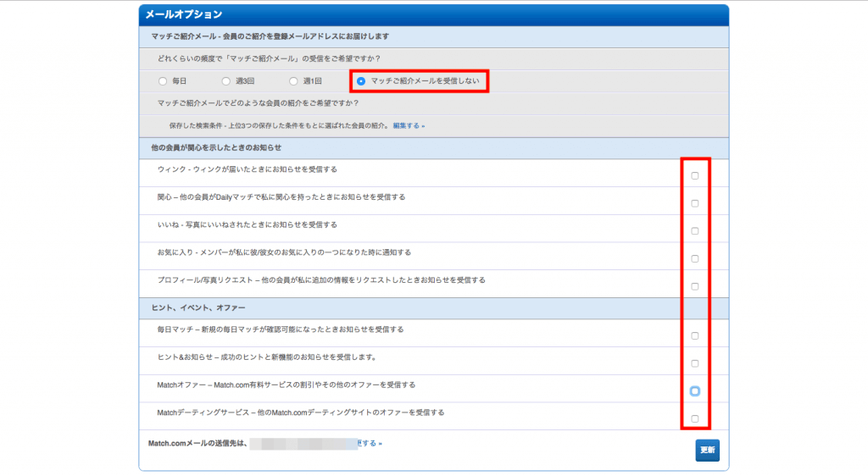Enable the Matchデーティングサービス offers checkbox
Screen dimensions: 868x476
pyautogui.click(x=695, y=418)
